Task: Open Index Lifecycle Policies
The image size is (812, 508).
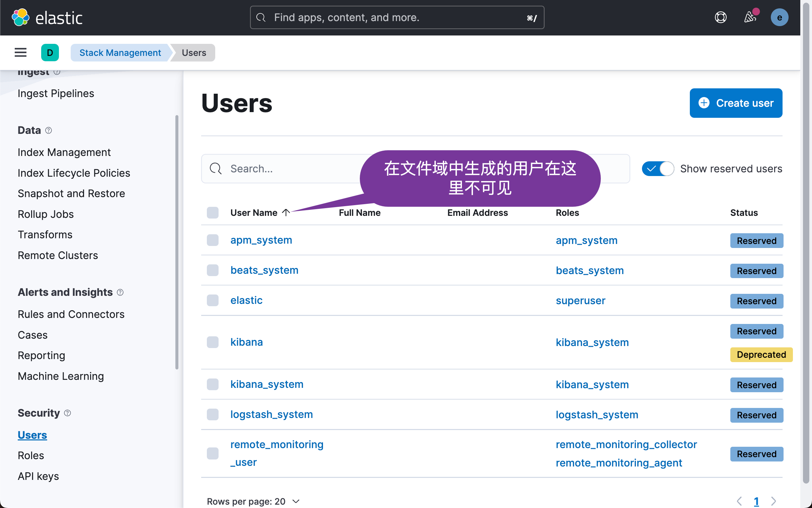Action: (x=74, y=173)
